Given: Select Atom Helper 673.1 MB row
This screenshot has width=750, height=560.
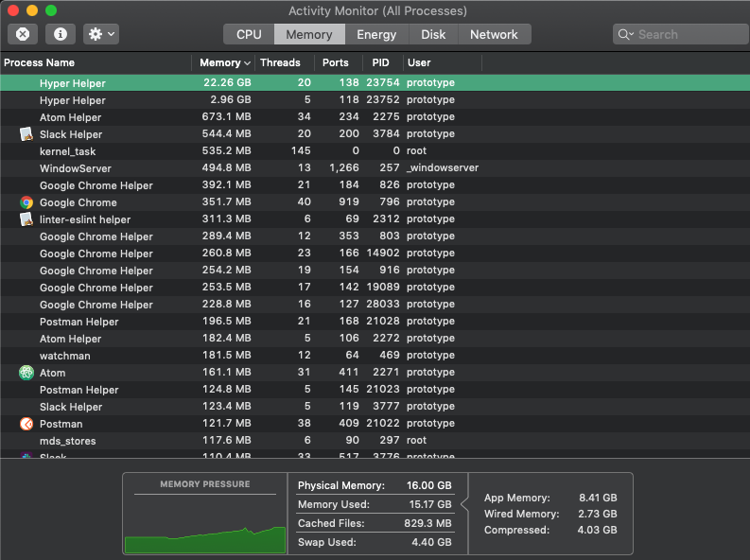Looking at the screenshot, I should 375,117.
